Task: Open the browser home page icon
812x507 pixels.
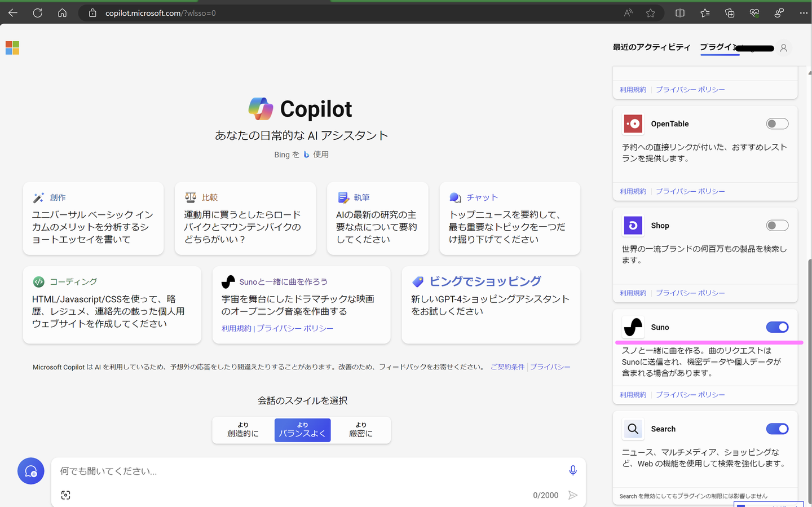Action: click(x=63, y=13)
